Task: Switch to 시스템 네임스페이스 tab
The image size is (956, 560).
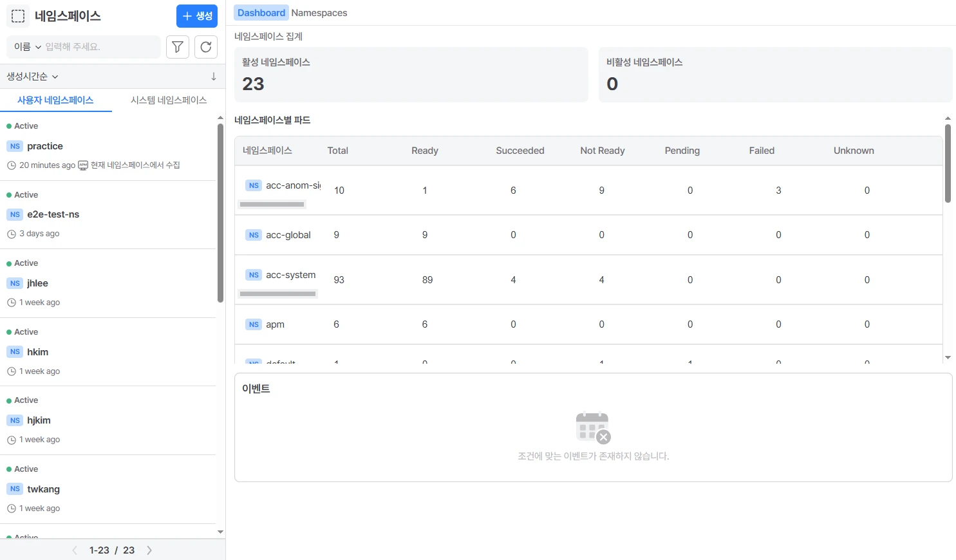Action: [x=169, y=100]
